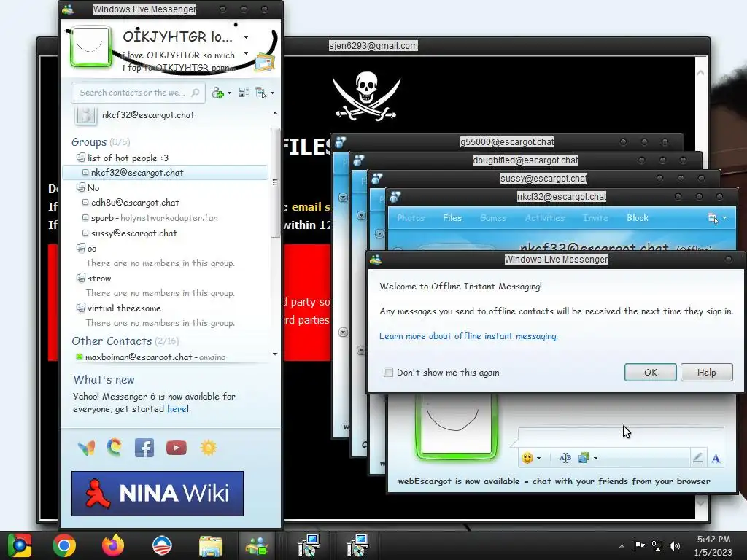Open backgrounds dropdown arrow in chat toolbar

click(x=595, y=459)
